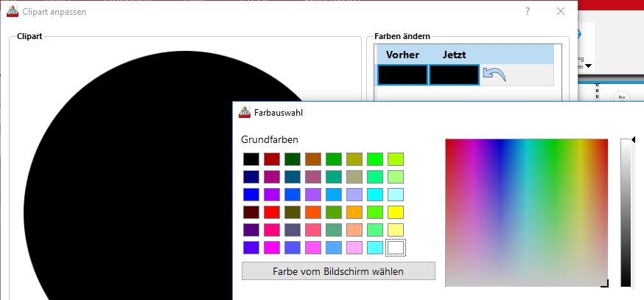Select the pure magenta Grundfarben swatch
The image size is (644, 300).
click(x=272, y=248)
